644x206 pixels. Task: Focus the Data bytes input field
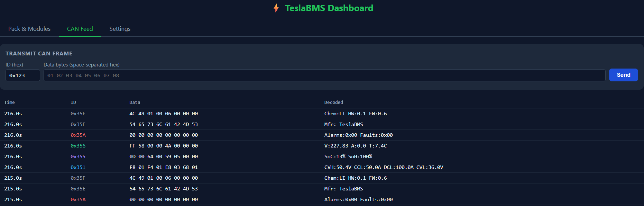pos(324,75)
